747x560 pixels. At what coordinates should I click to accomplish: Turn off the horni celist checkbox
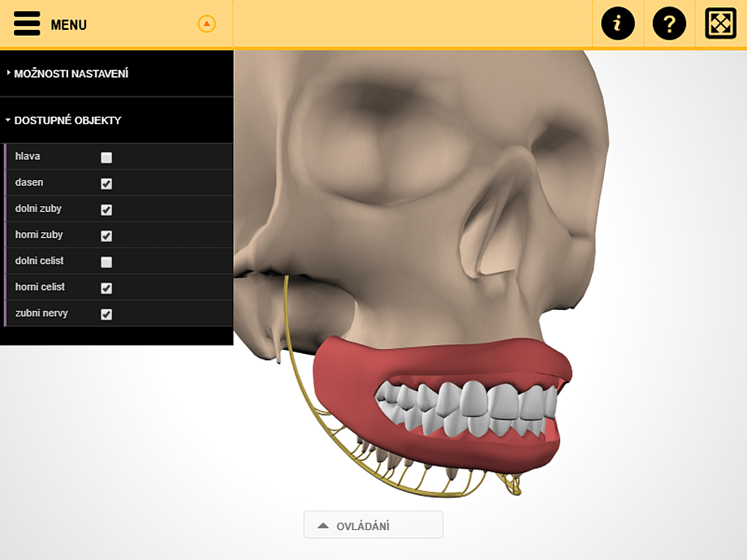pyautogui.click(x=106, y=287)
